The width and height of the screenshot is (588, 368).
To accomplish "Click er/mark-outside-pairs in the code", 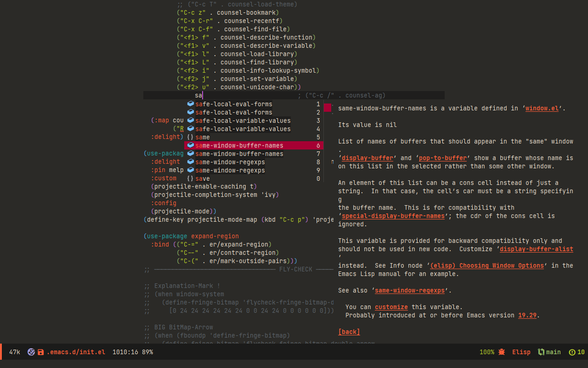I will [x=248, y=261].
